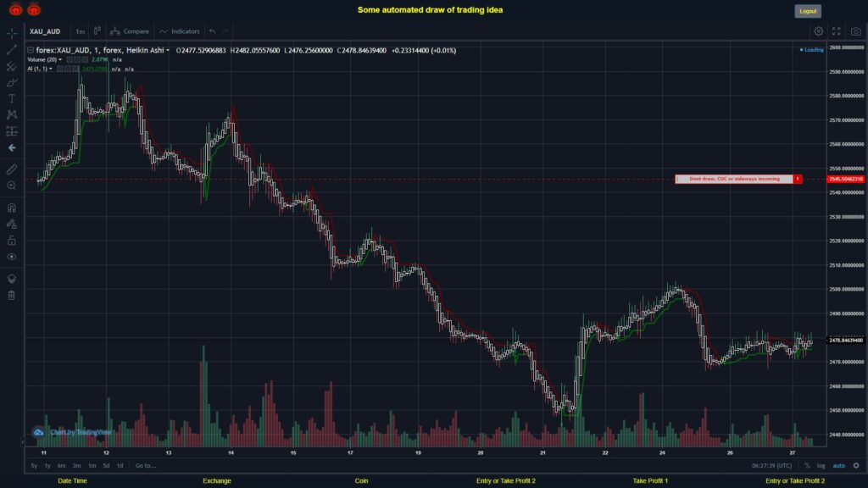This screenshot has height=488, width=868.
Task: Open the Volume (20) indicator dropdown
Action: (60, 60)
